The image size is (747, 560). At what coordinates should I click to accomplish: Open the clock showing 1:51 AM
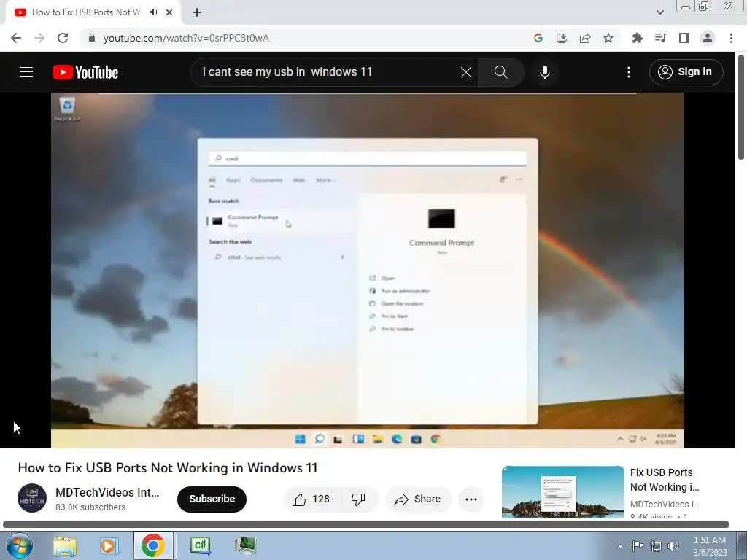710,546
